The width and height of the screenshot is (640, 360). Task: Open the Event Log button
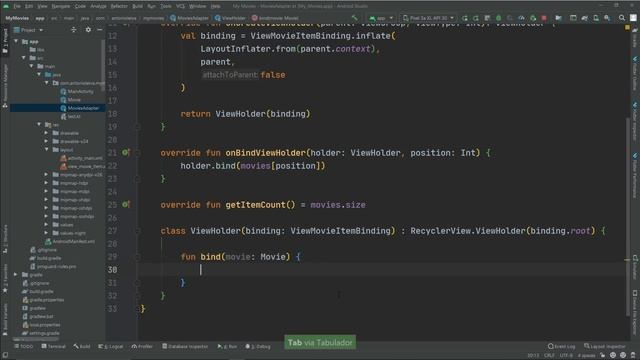pyautogui.click(x=561, y=346)
